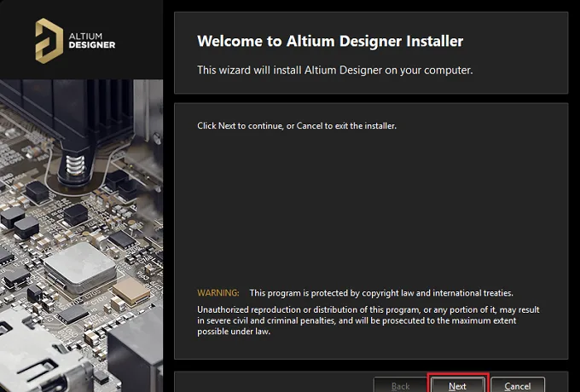
Task: Click the disabled Back button
Action: (400, 385)
